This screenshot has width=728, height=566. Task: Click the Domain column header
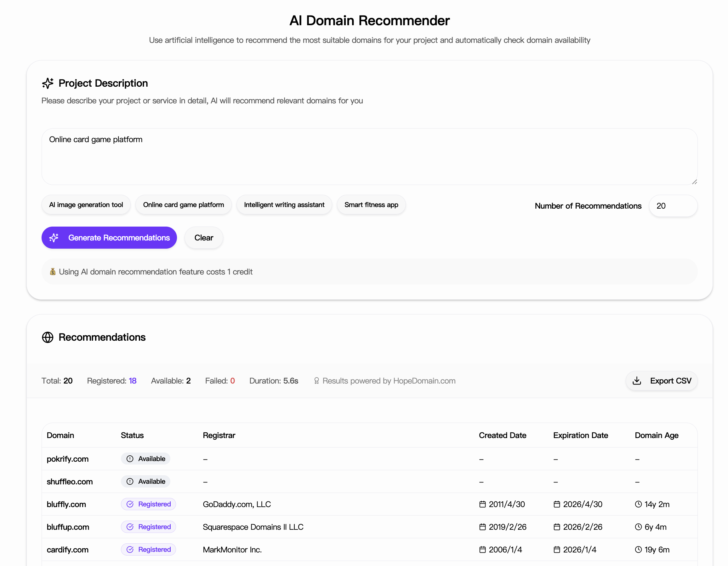click(60, 435)
